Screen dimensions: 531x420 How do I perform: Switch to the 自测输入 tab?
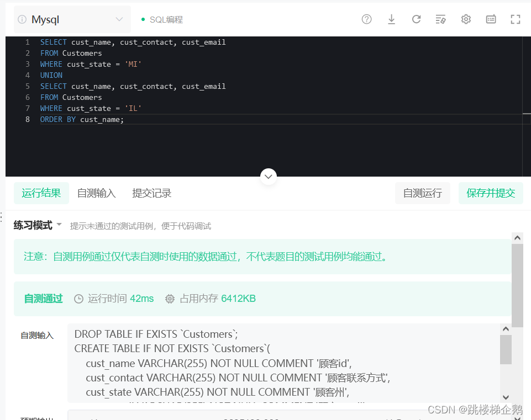pos(96,193)
